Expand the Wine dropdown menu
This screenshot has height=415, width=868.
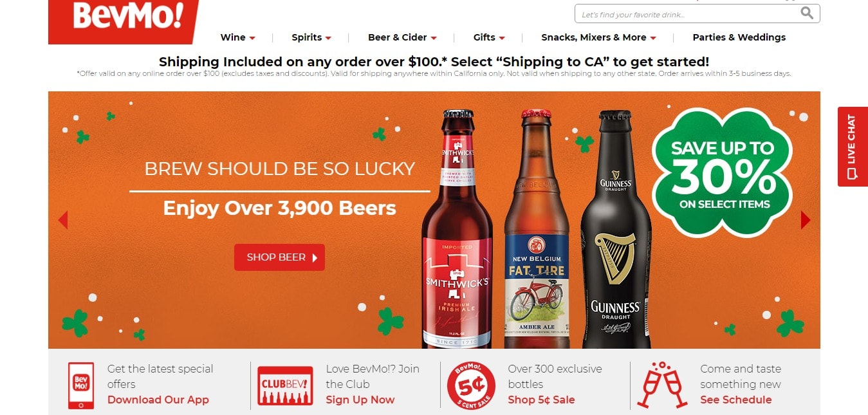coord(238,37)
